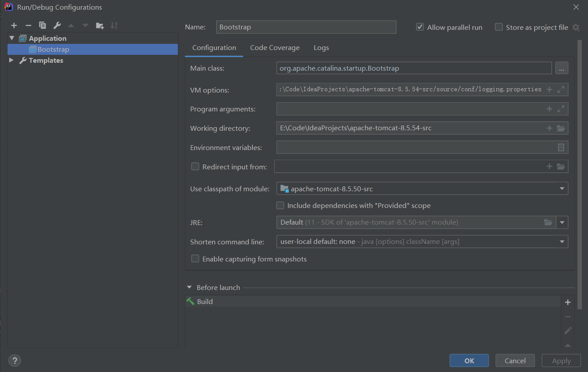Toggle Allow parallel run checkbox
This screenshot has width=588, height=372.
(420, 27)
